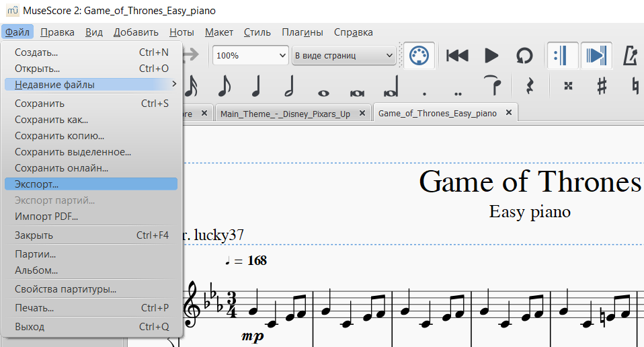
Task: Select the 16th note duration
Action: tap(192, 86)
